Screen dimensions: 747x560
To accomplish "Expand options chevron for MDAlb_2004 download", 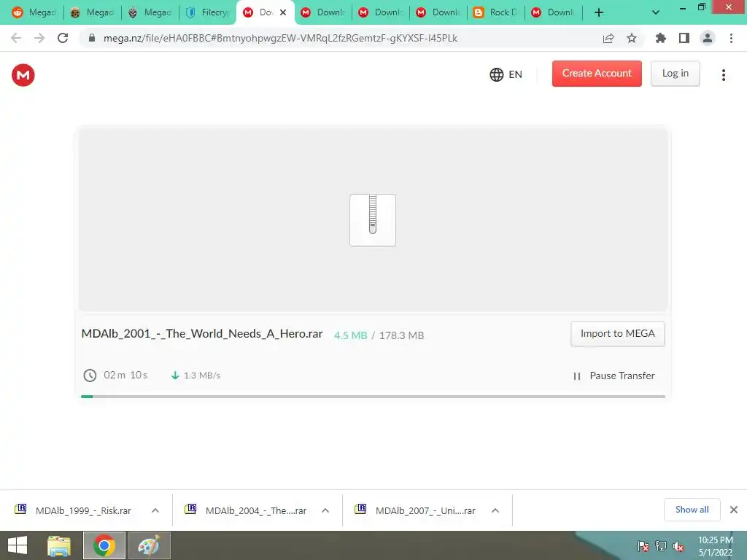I will (325, 510).
